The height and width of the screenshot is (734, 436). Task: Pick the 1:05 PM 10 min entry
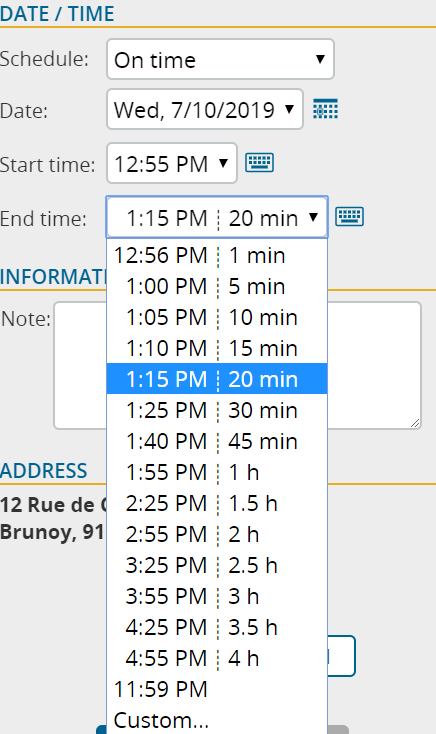click(217, 317)
